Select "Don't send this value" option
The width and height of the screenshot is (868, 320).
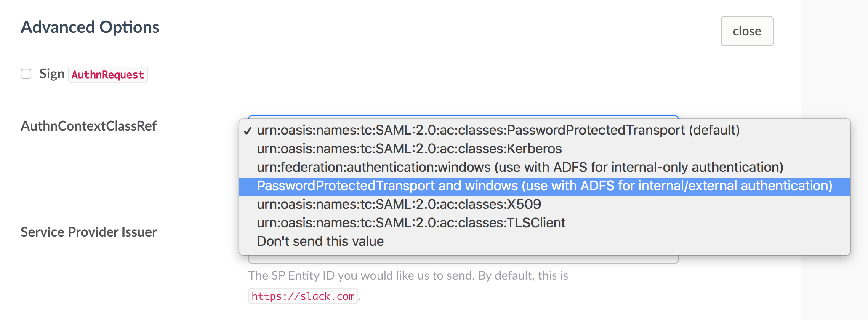tap(320, 241)
